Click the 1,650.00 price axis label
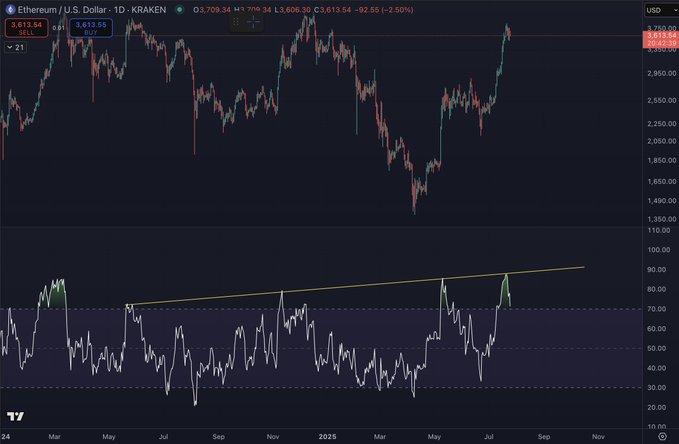 tap(661, 181)
